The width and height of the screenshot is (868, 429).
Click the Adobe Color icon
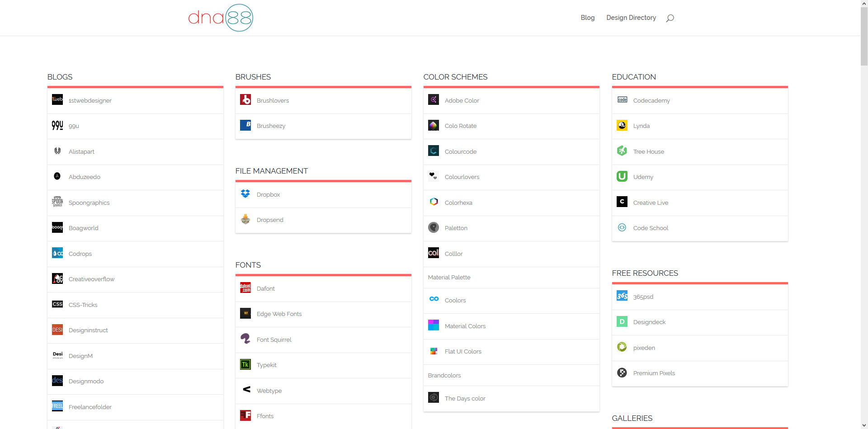tap(434, 99)
